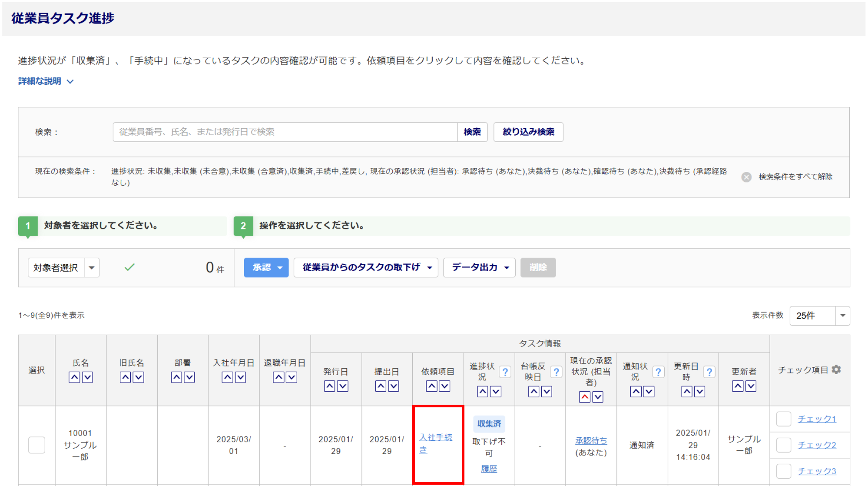Open 履歴 history link
The image size is (868, 486).
[489, 469]
